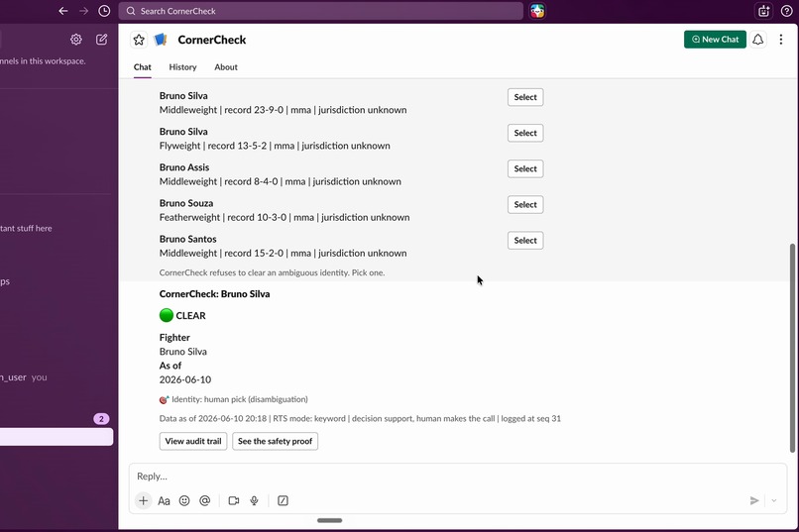Open the history clock icon
This screenshot has height=532, width=799.
point(104,11)
